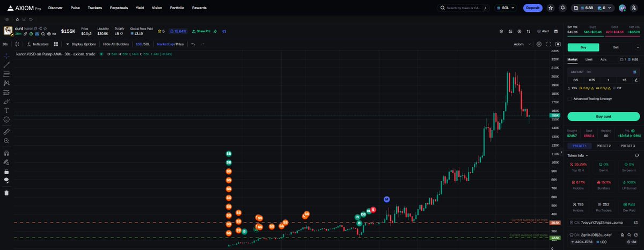Open the Trackers page
This screenshot has width=644, height=250.
tap(95, 8)
